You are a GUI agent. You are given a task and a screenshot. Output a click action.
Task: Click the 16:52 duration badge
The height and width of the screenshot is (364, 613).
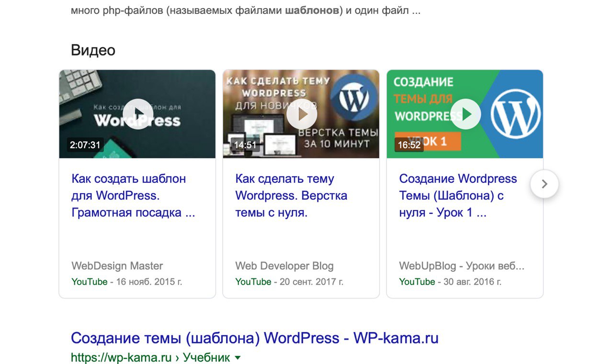tap(409, 145)
